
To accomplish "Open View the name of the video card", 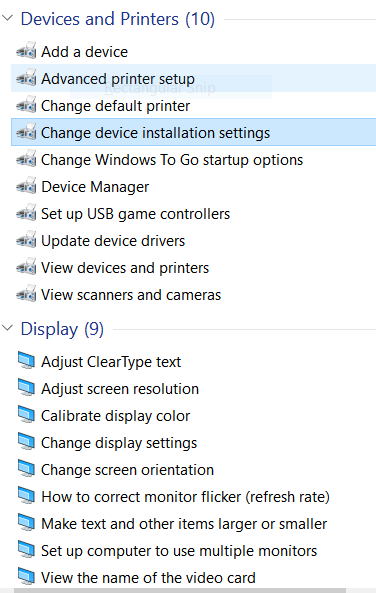I will (148, 578).
